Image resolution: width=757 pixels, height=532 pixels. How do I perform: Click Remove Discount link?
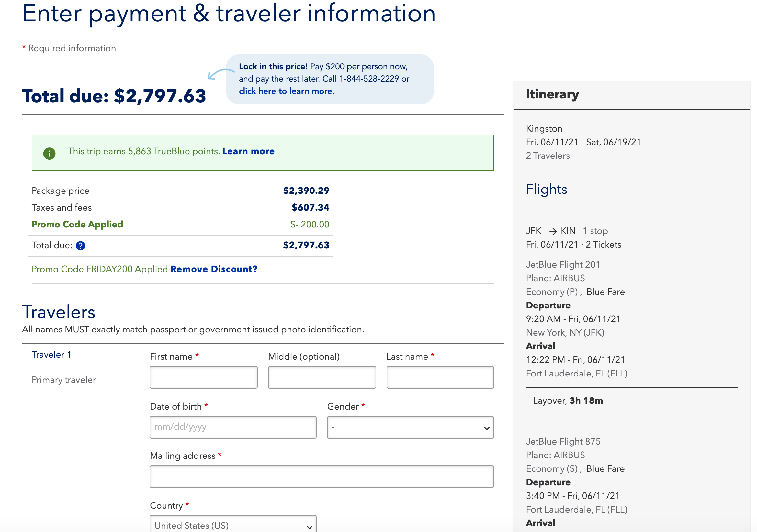[214, 269]
